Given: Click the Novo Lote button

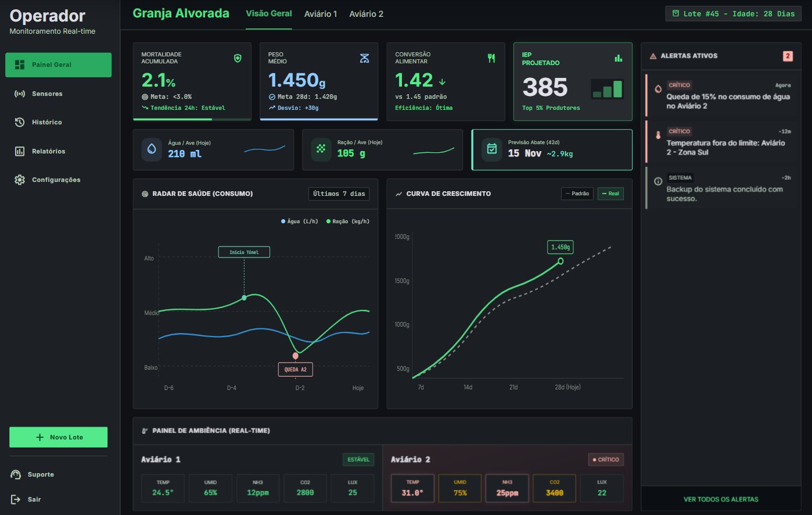Looking at the screenshot, I should (59, 437).
